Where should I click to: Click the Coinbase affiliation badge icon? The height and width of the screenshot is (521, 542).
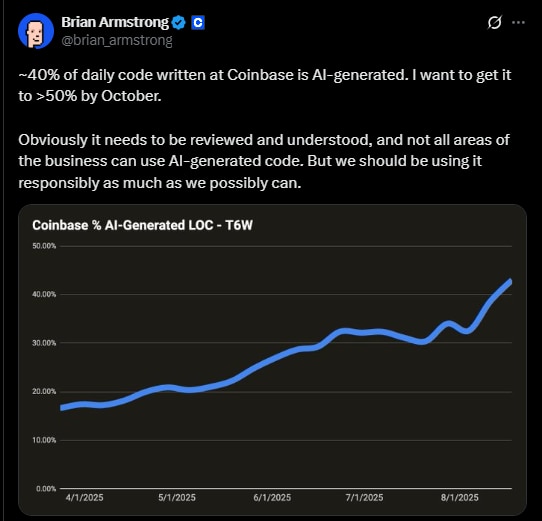pos(198,23)
